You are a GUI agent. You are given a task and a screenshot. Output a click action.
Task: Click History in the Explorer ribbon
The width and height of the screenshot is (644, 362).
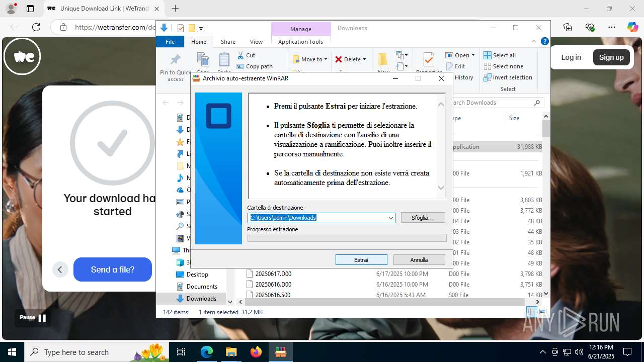(x=463, y=77)
